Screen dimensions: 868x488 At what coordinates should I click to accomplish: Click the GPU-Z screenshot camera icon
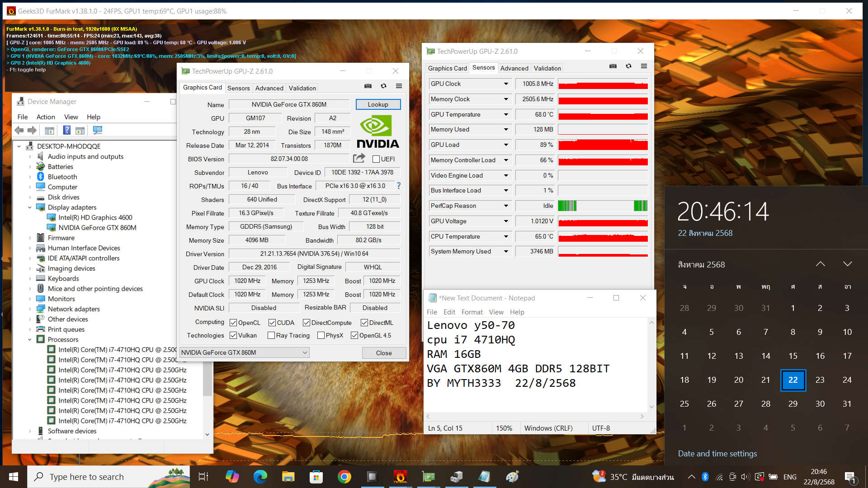coord(368,86)
